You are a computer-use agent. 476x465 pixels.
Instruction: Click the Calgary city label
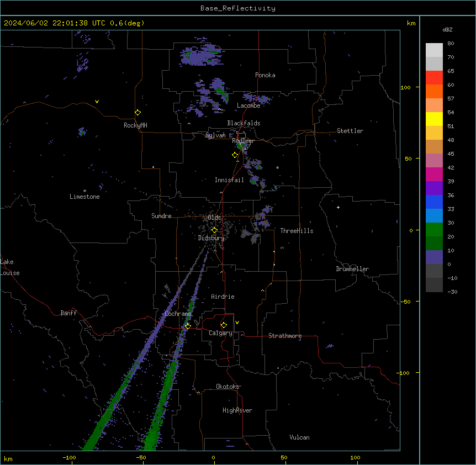point(220,333)
